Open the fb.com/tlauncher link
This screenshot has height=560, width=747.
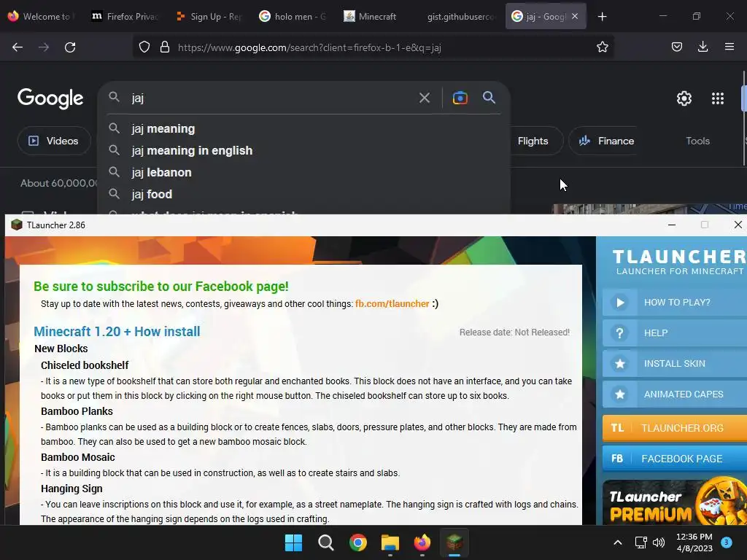click(x=392, y=304)
